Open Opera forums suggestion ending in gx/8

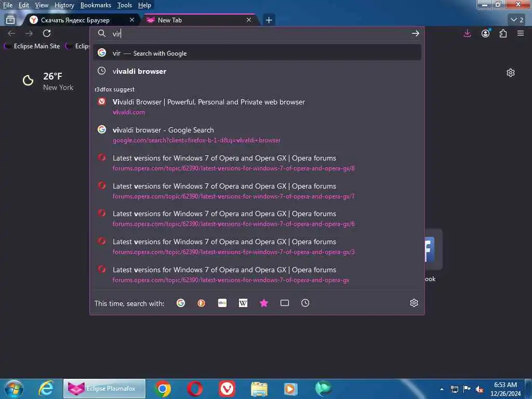(257, 163)
